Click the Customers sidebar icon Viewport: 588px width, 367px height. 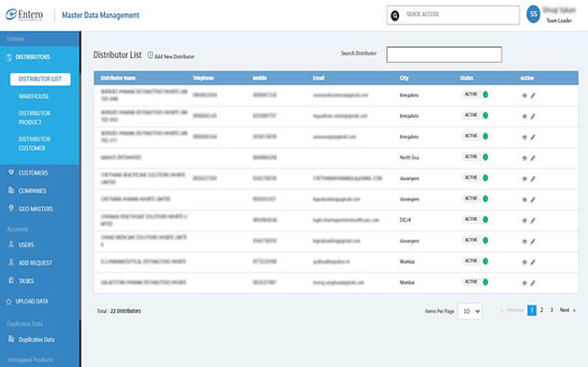click(11, 172)
